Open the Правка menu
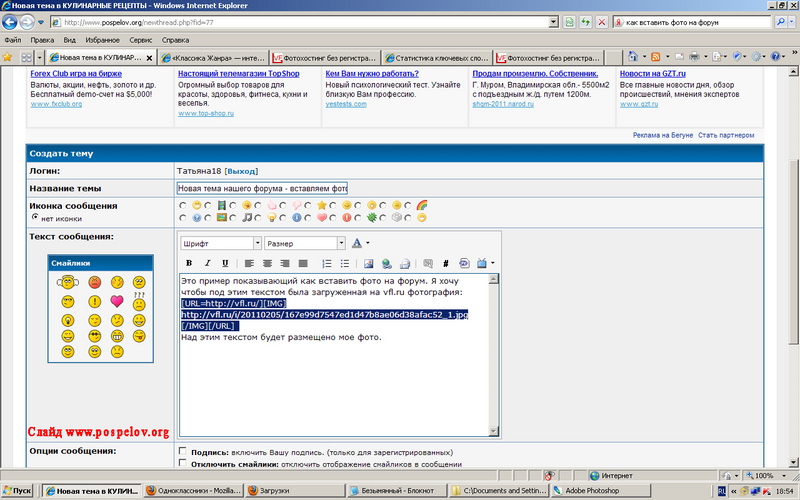The image size is (800, 500). (42, 40)
